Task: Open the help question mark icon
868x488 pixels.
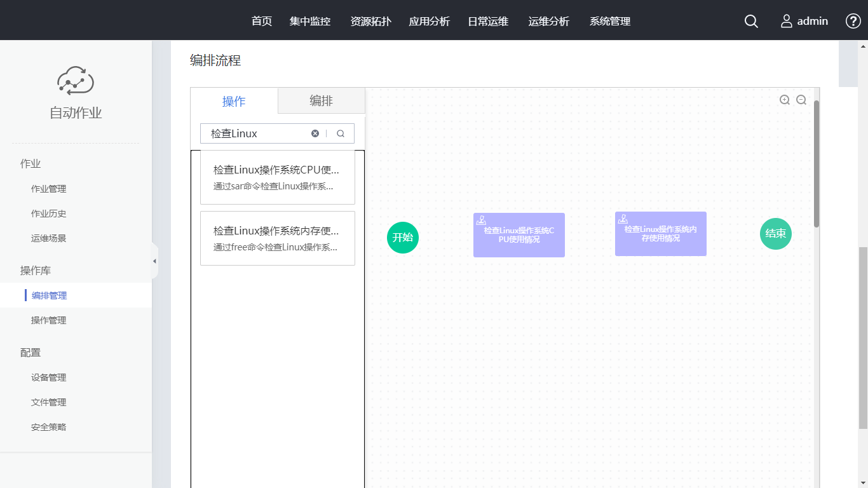Action: tap(853, 21)
